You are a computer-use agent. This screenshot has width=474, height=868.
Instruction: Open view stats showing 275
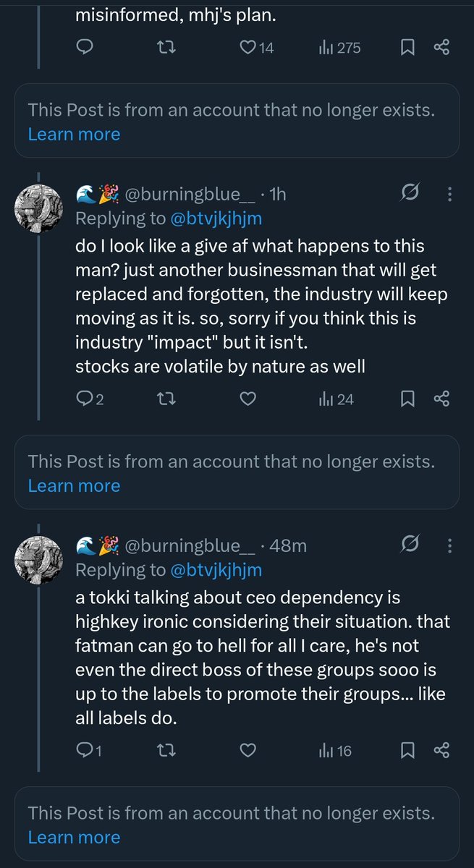coord(339,48)
